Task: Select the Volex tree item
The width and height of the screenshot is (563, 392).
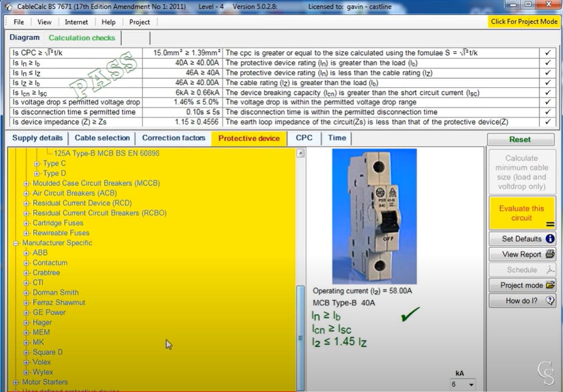Action: (x=41, y=362)
